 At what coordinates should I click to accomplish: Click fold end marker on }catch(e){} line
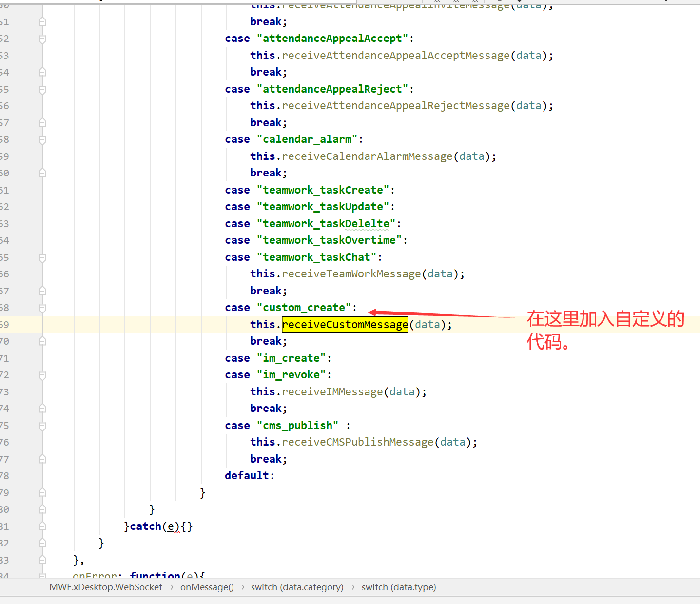(42, 527)
